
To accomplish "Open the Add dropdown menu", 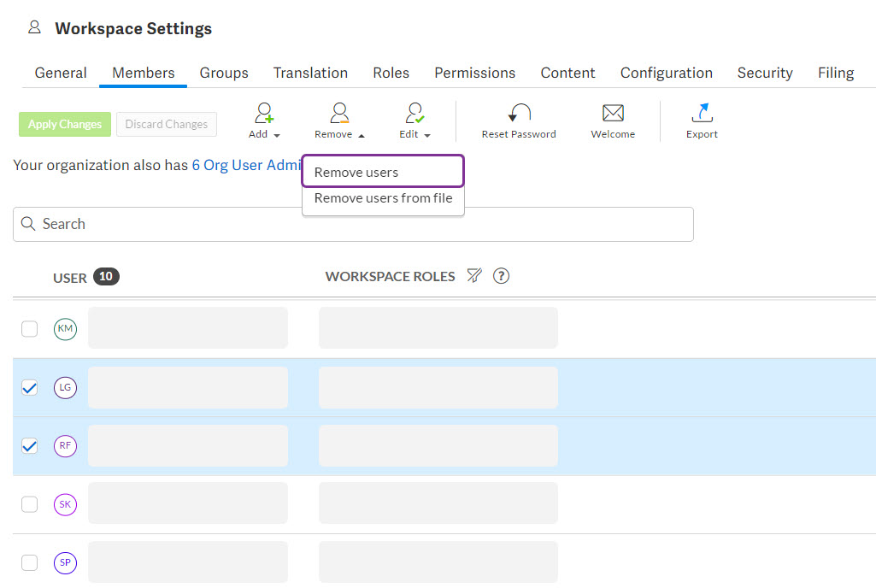I will 275,134.
